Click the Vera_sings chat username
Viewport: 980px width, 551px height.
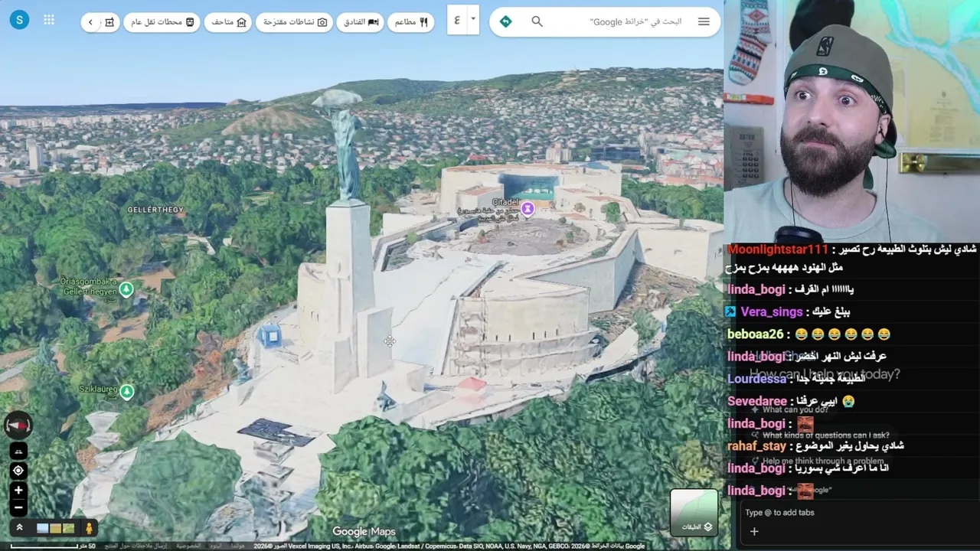coord(772,311)
